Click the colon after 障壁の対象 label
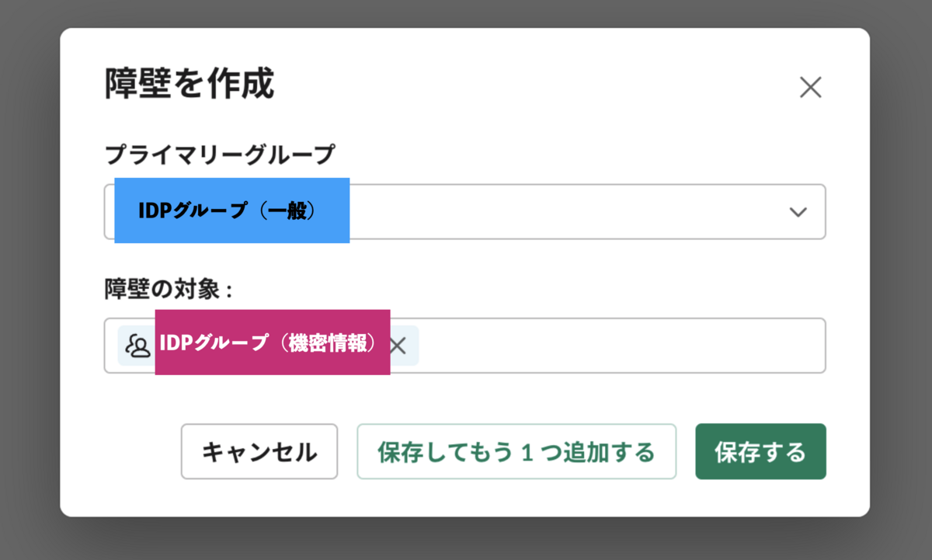The height and width of the screenshot is (560, 932). [229, 290]
